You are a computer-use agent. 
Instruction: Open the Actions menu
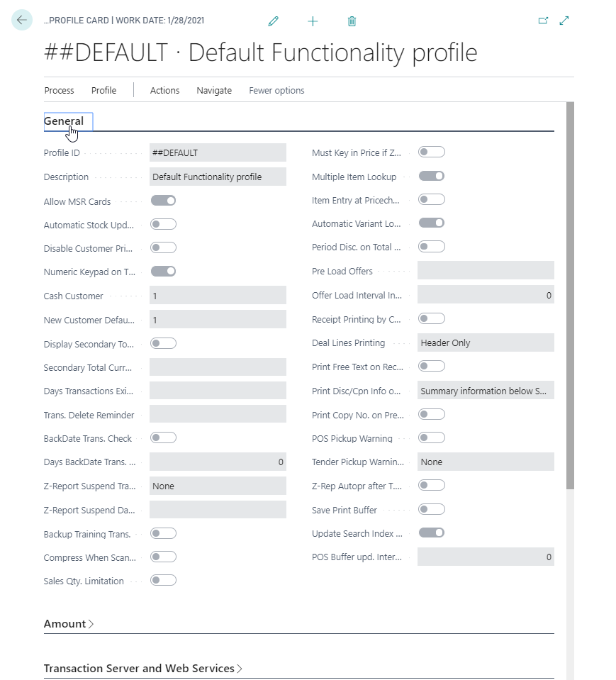164,90
